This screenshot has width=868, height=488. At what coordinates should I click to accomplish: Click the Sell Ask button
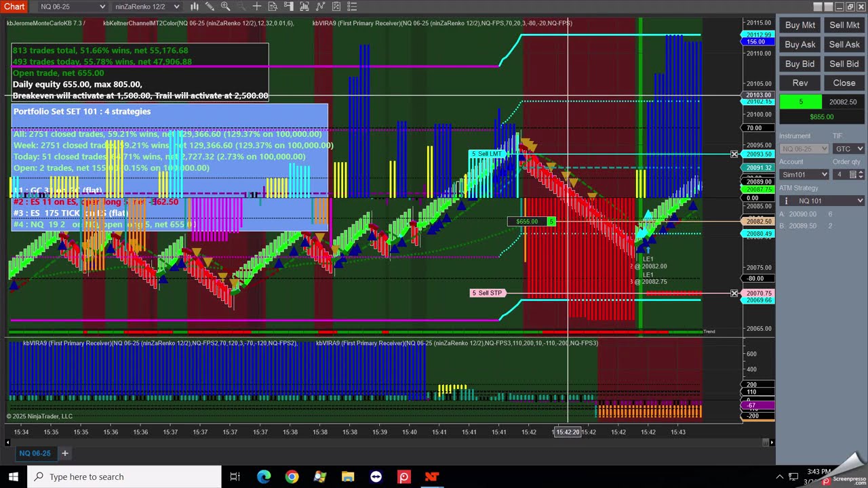844,44
